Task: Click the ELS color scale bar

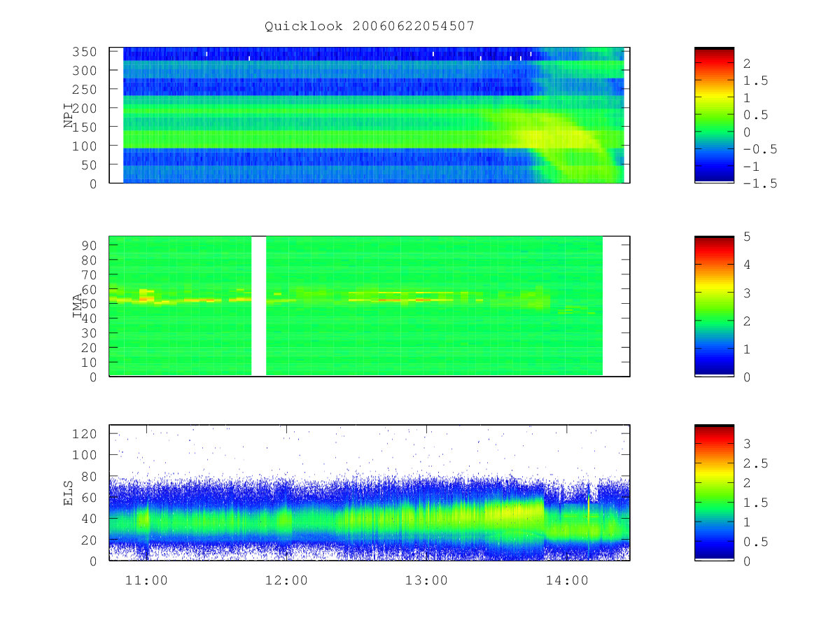Action: click(x=714, y=493)
